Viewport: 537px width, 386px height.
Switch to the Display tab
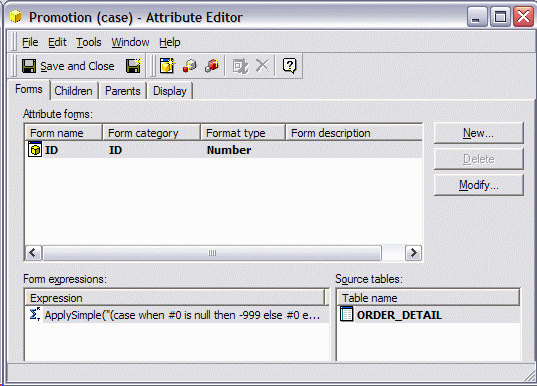click(170, 91)
